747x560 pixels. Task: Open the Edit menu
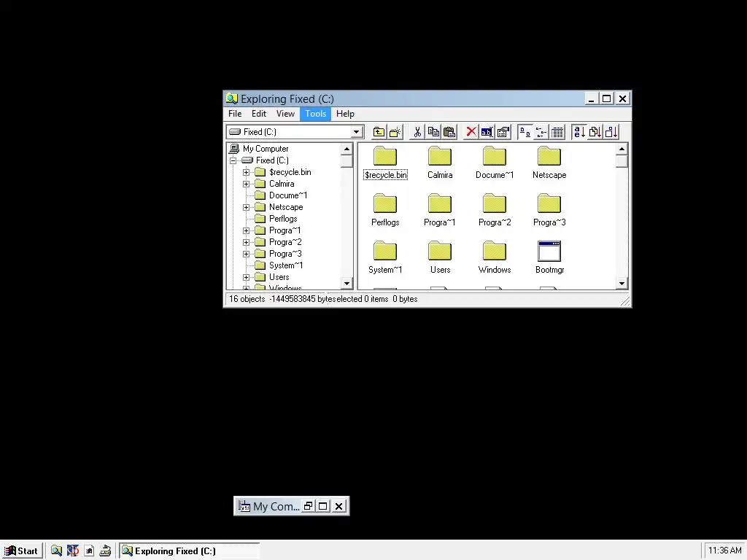[x=259, y=114]
